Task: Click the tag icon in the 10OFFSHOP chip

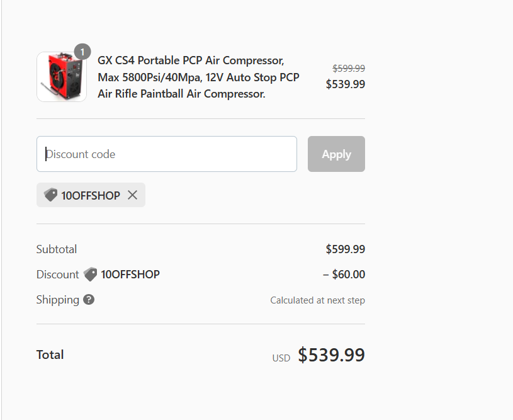Action: click(51, 195)
